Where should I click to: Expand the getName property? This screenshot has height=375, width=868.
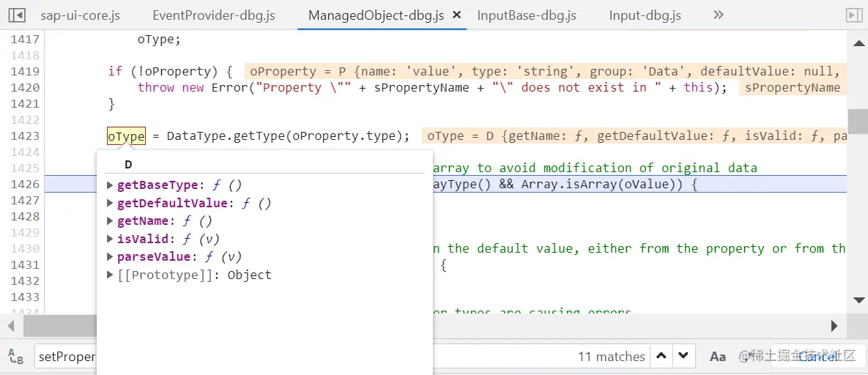pos(111,221)
